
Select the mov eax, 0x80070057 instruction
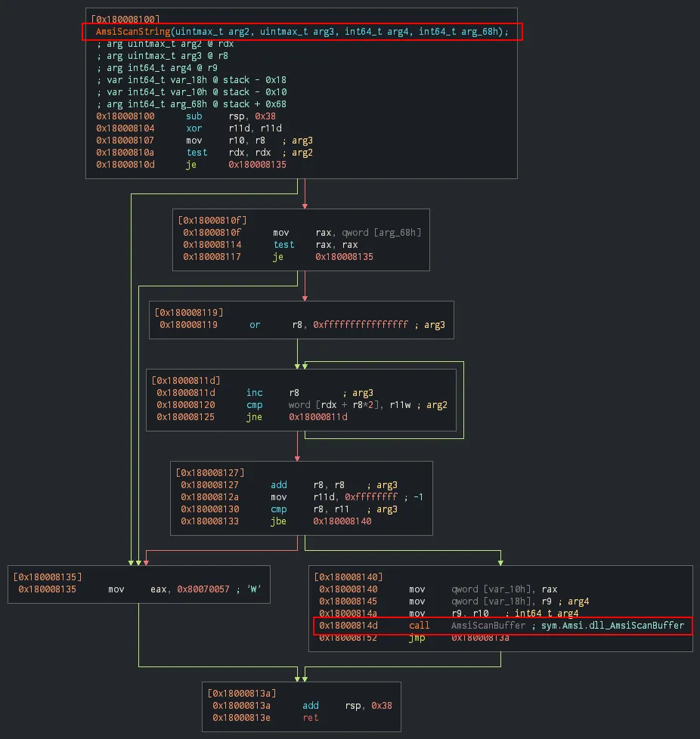189,589
